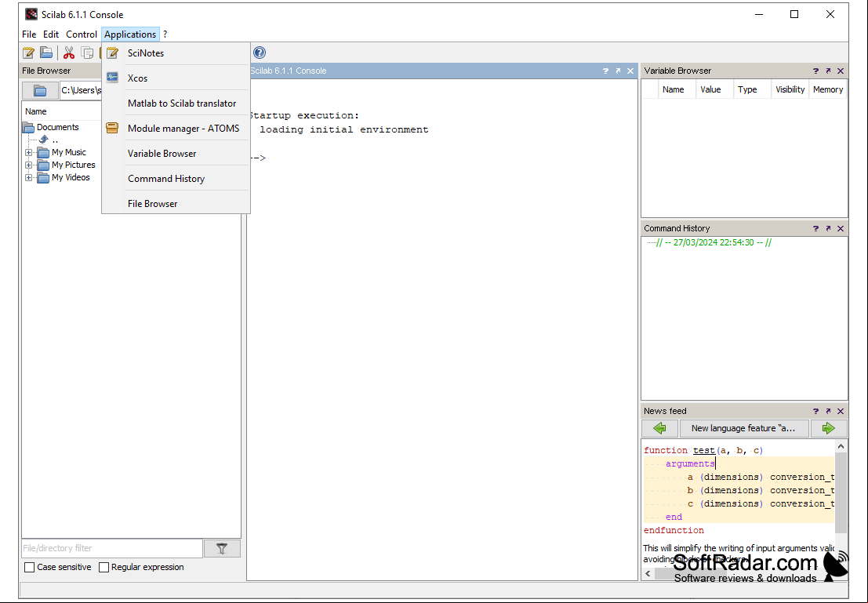868x603 pixels.
Task: Click the Visibility column header
Action: click(790, 89)
